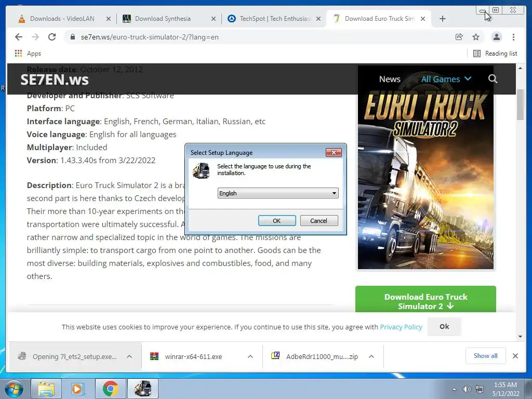Click the 7l_ets2_setup.exe download item
Image resolution: width=532 pixels, height=399 pixels.
pos(70,356)
